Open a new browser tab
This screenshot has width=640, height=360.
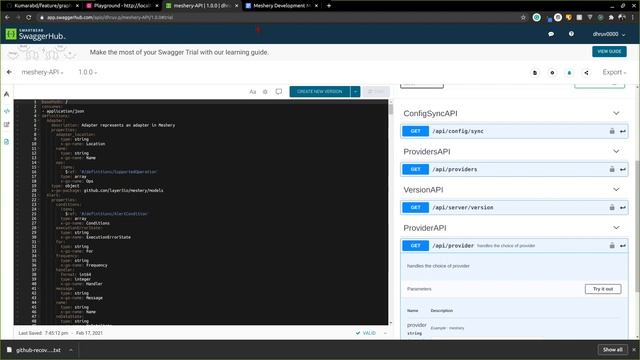pyautogui.click(x=329, y=6)
